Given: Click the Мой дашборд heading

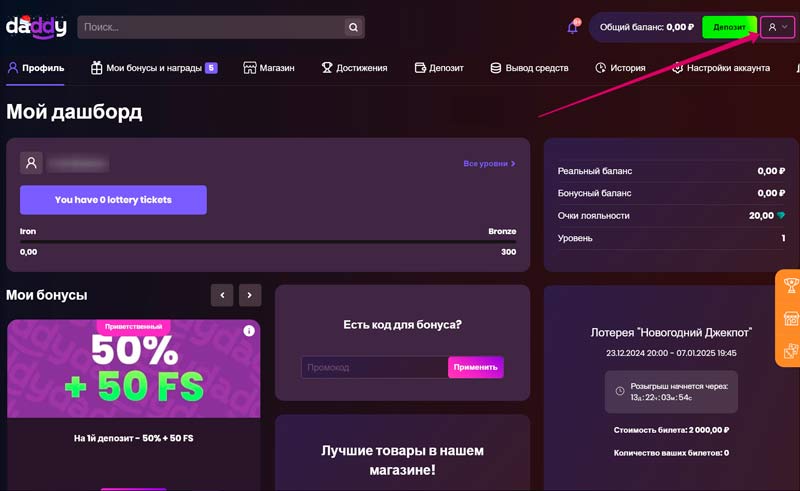Looking at the screenshot, I should click(x=74, y=111).
